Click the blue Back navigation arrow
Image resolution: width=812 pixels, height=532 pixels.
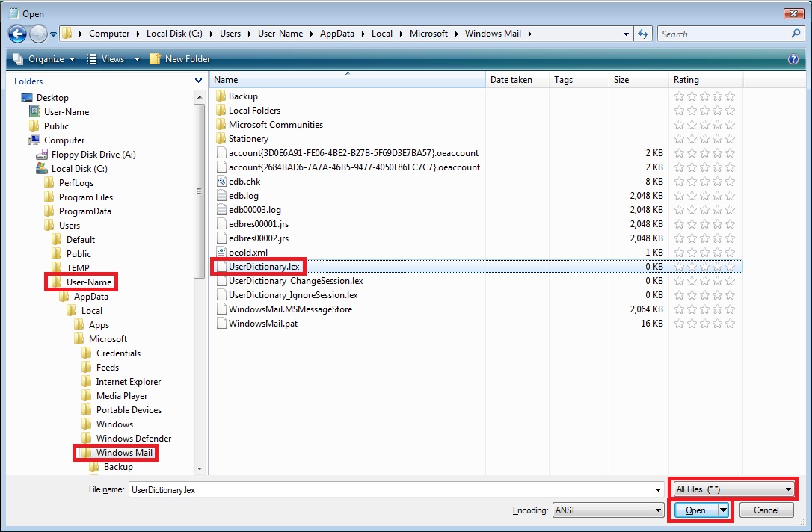(18, 34)
